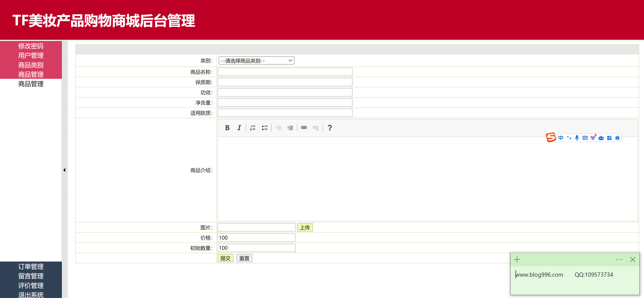The height and width of the screenshot is (298, 644).
Task: Open 留言管理 in the sidebar
Action: 31,276
